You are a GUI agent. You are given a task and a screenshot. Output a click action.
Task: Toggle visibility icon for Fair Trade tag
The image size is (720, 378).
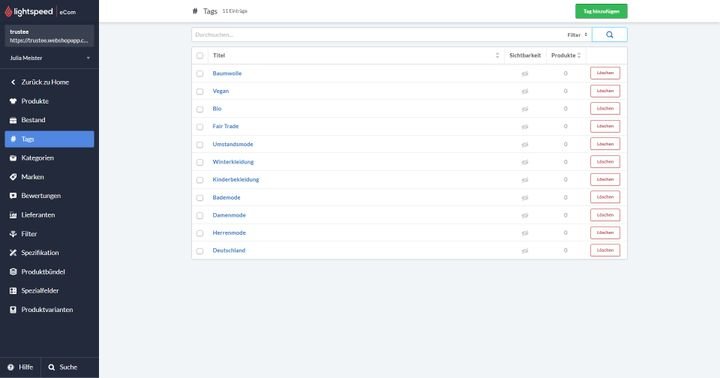pos(525,127)
